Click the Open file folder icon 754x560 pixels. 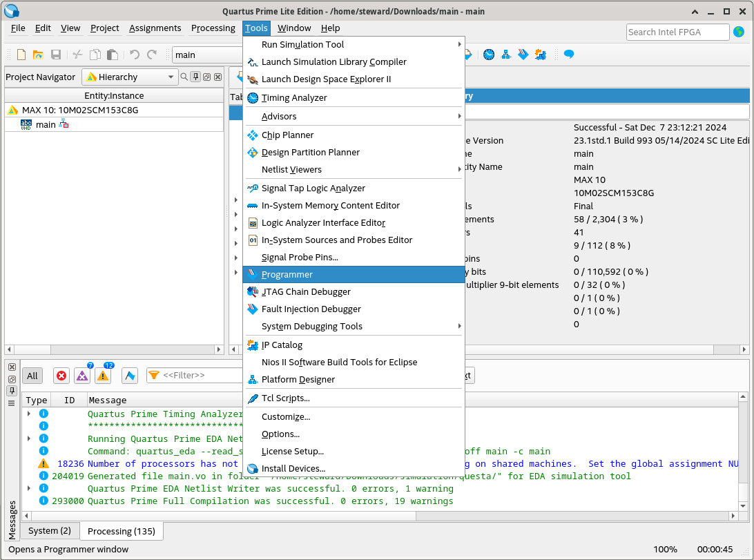38,55
